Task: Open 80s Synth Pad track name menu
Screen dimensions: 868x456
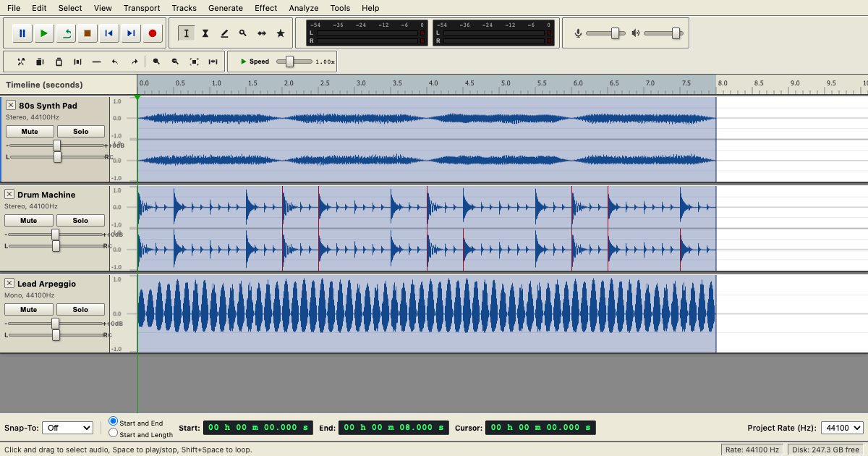Action: pos(48,106)
